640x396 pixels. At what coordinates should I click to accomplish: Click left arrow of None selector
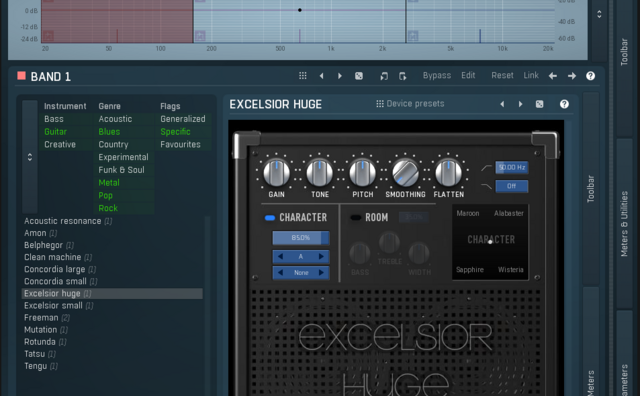280,272
